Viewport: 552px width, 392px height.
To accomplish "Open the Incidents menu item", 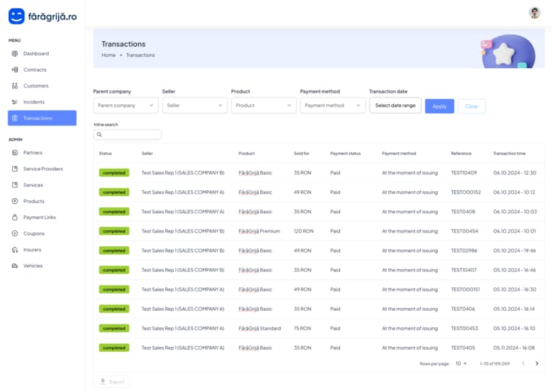I will click(34, 102).
